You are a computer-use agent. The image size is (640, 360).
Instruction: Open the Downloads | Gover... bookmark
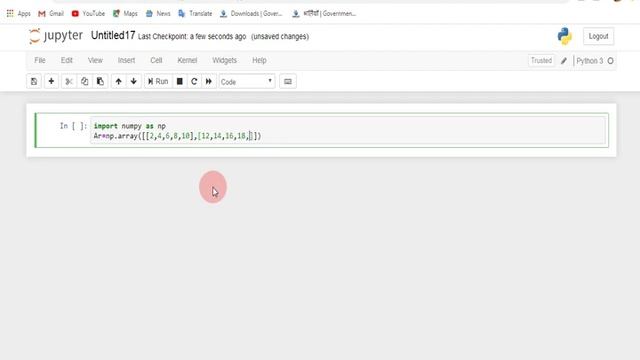251,13
